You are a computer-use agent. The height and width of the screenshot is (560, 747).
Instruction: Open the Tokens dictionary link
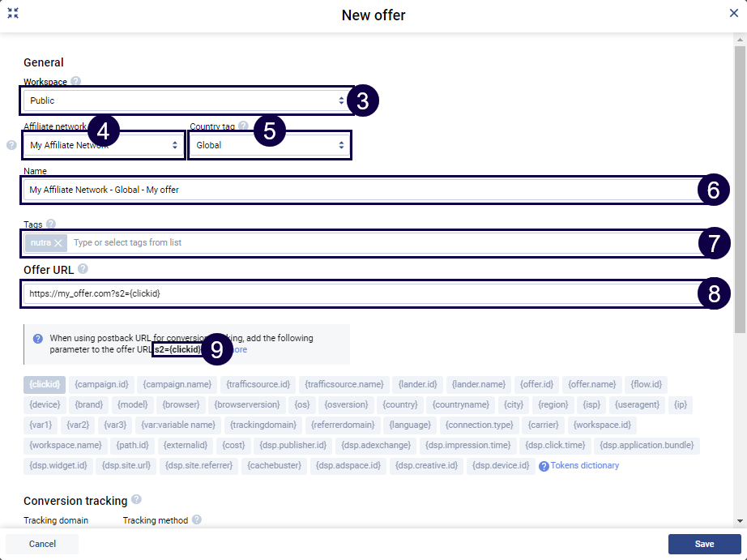(x=584, y=466)
